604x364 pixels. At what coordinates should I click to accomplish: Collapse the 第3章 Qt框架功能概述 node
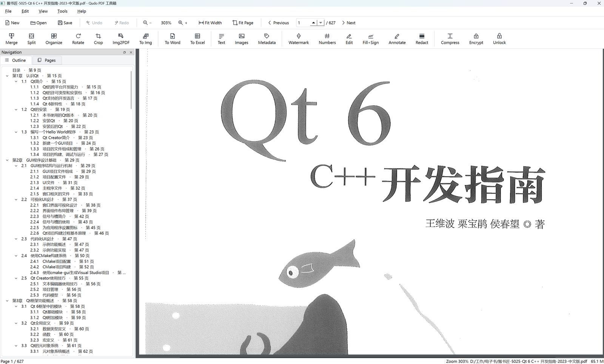pyautogui.click(x=7, y=301)
